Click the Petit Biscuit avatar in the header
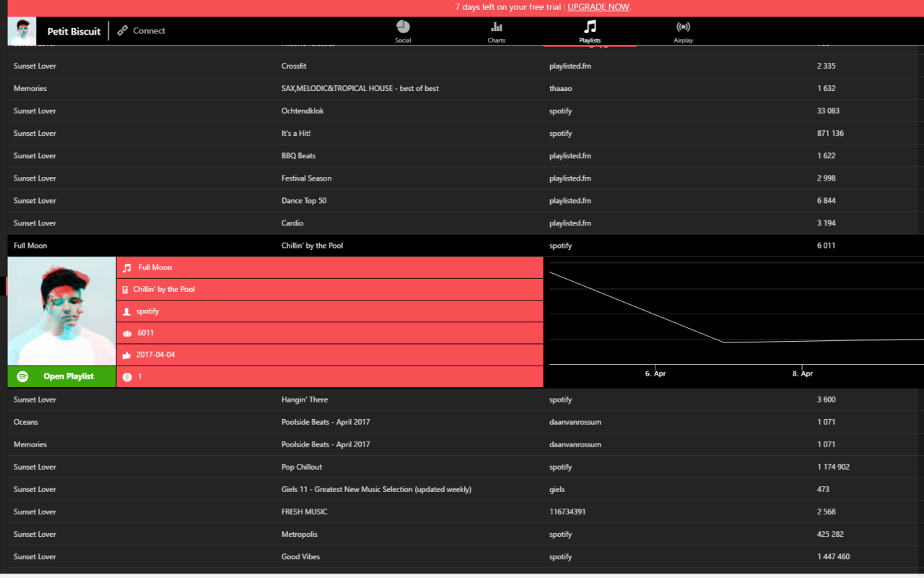 22,31
